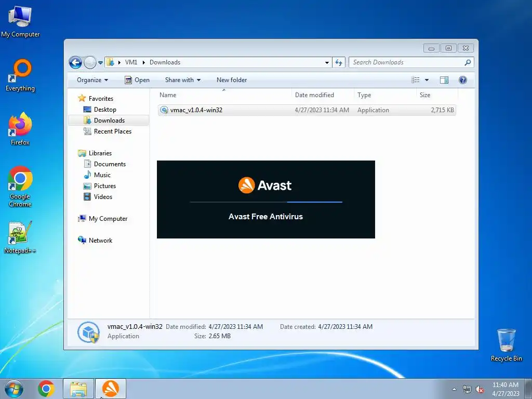This screenshot has width=532, height=399.
Task: Click the Explorer Back arrow button
Action: [75, 62]
